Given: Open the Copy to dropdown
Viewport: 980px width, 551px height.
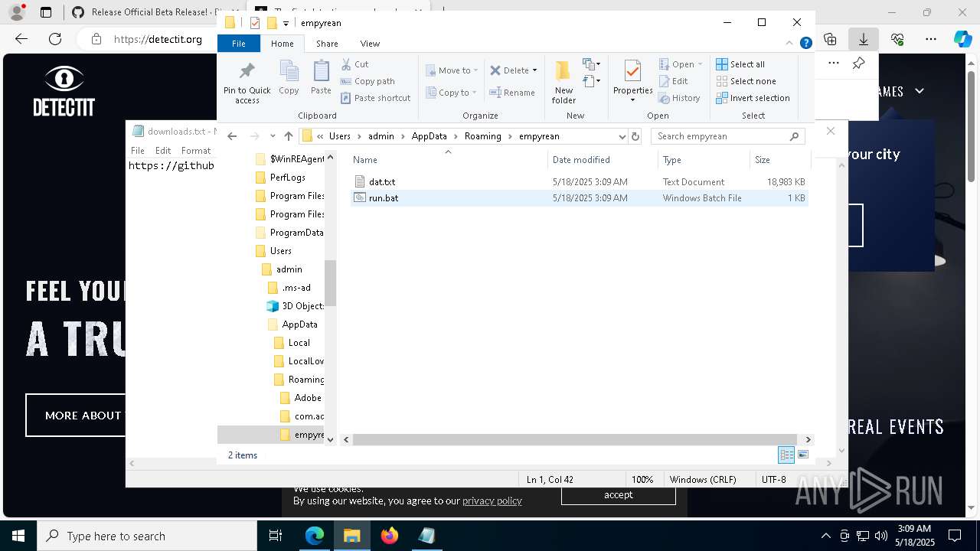Looking at the screenshot, I should pos(452,93).
